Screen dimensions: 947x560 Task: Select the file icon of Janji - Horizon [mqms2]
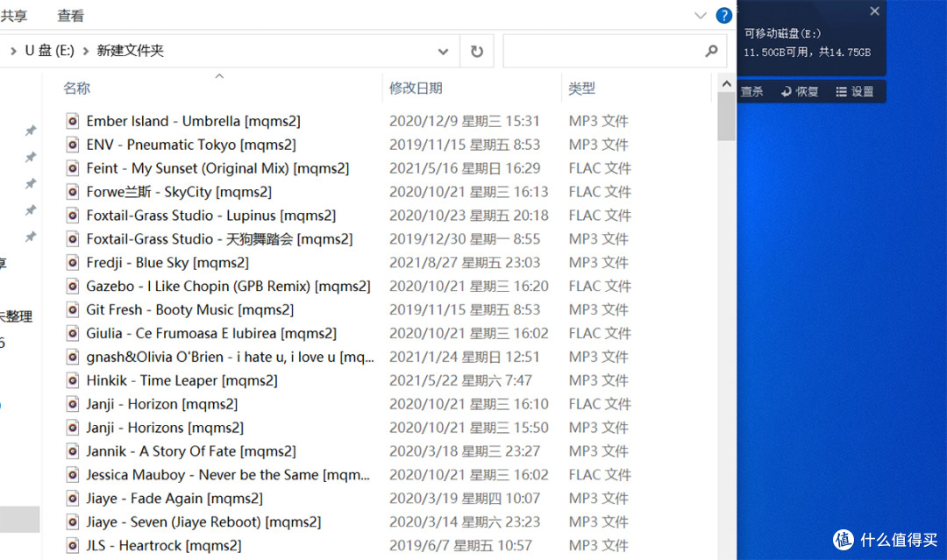(x=73, y=404)
